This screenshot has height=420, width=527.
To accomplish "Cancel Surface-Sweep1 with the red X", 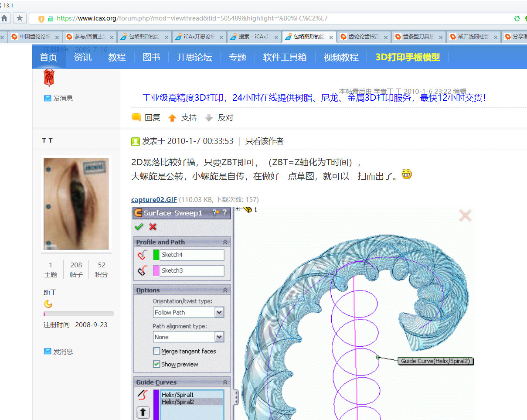I will (153, 226).
